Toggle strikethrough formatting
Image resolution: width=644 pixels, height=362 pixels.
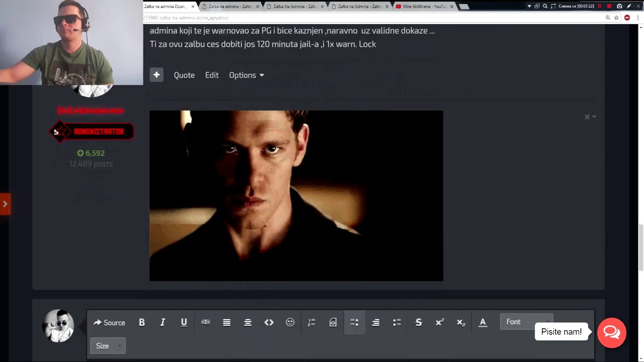[x=419, y=322]
